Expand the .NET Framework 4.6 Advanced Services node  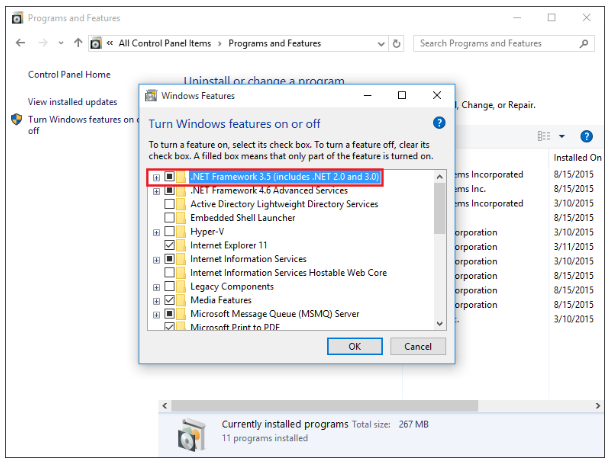(x=156, y=191)
